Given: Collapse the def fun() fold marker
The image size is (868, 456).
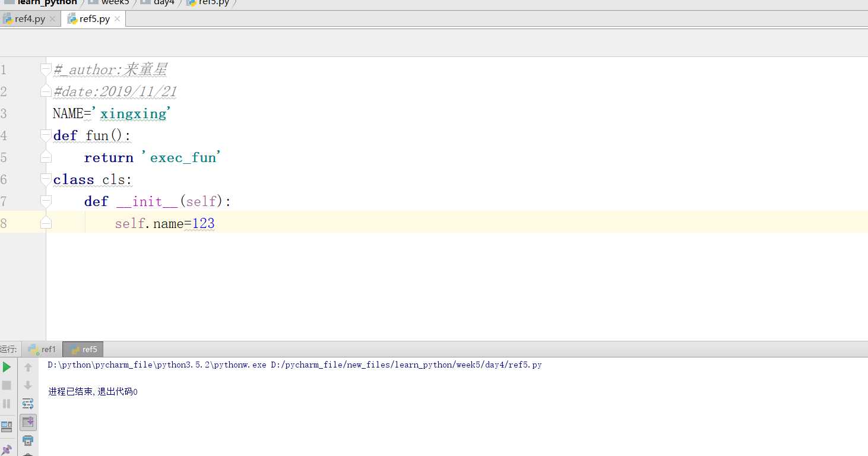Looking at the screenshot, I should (x=46, y=135).
